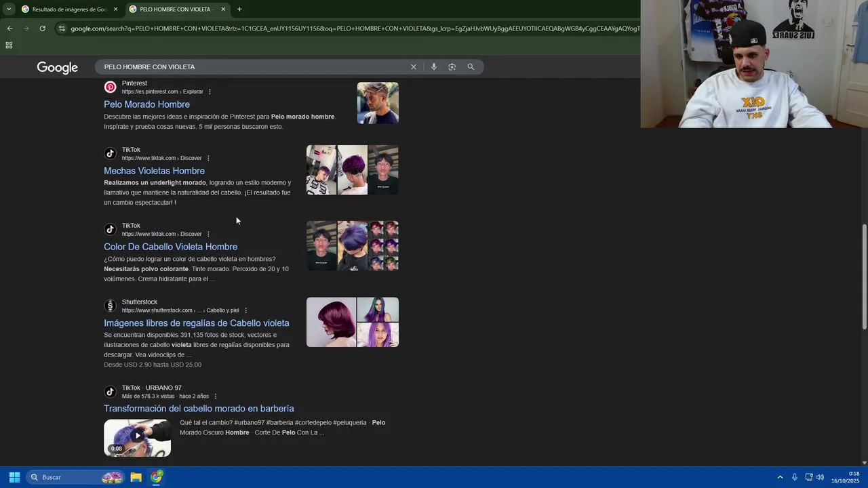Click the TikTok icon beside 'Mechas Violetas Hombre'
The image size is (868, 488).
(110, 154)
